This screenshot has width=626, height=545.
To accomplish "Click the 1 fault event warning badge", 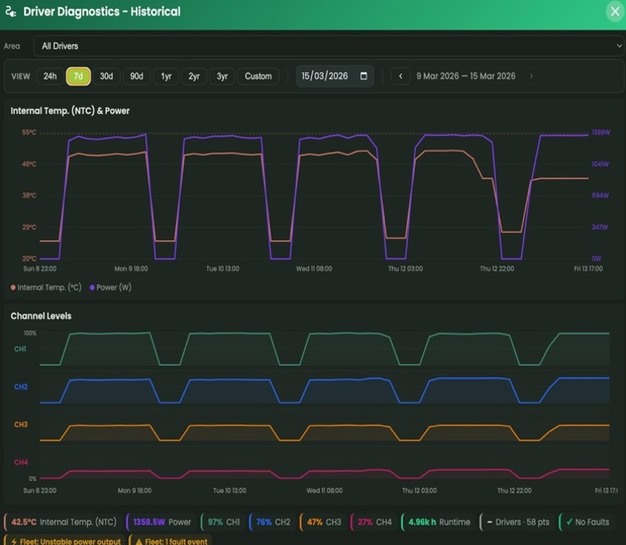I will tap(175, 541).
